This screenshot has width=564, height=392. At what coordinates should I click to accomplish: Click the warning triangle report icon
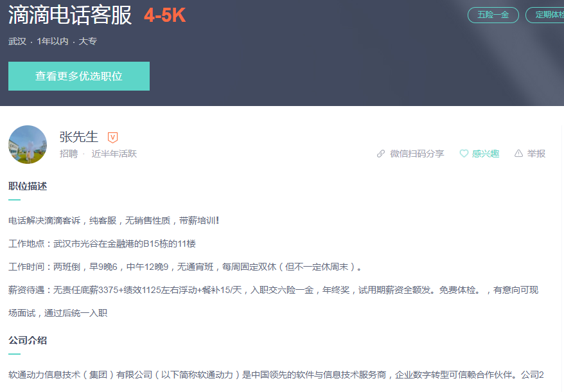pos(518,154)
